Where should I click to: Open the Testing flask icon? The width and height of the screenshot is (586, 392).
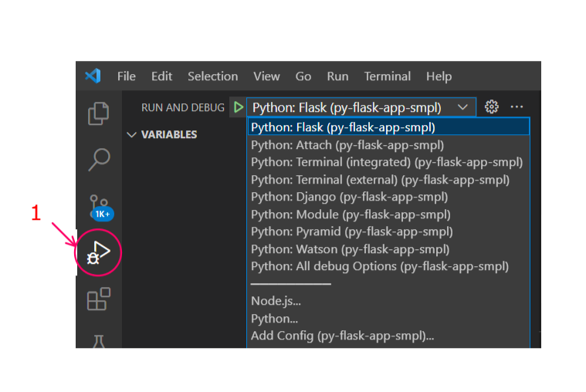[x=99, y=340]
